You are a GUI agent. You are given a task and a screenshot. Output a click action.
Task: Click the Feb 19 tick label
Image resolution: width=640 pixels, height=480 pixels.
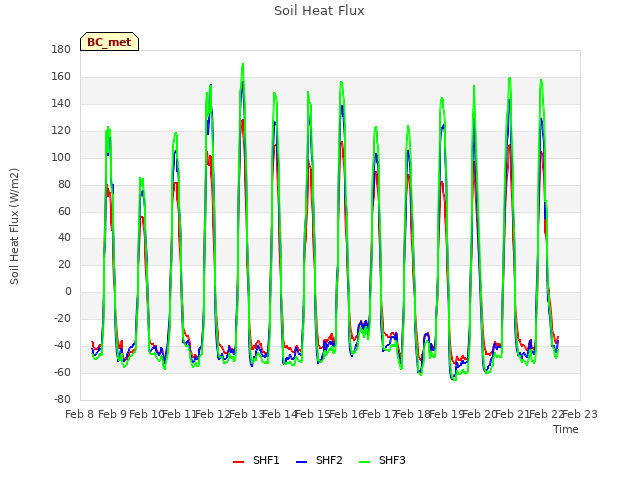coord(447,414)
